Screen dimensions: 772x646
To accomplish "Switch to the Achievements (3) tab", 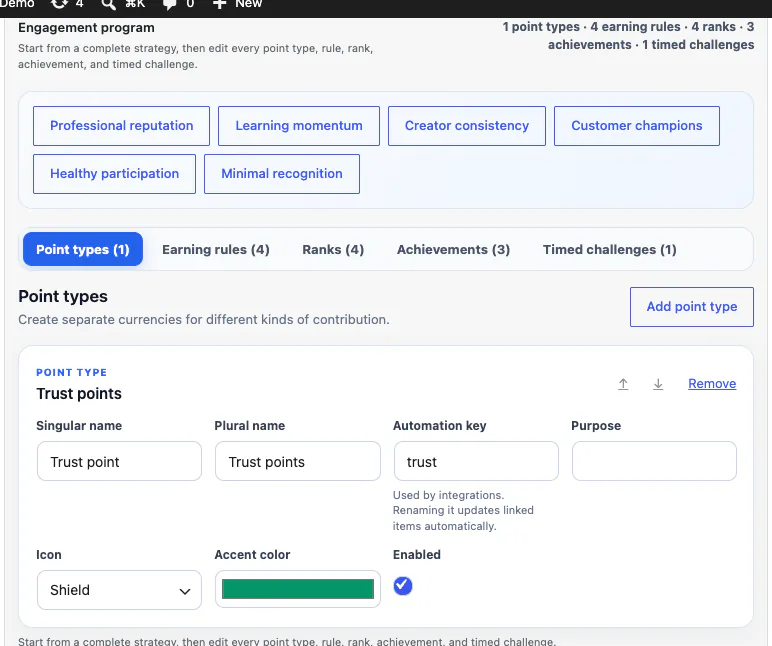I will pyautogui.click(x=453, y=249).
